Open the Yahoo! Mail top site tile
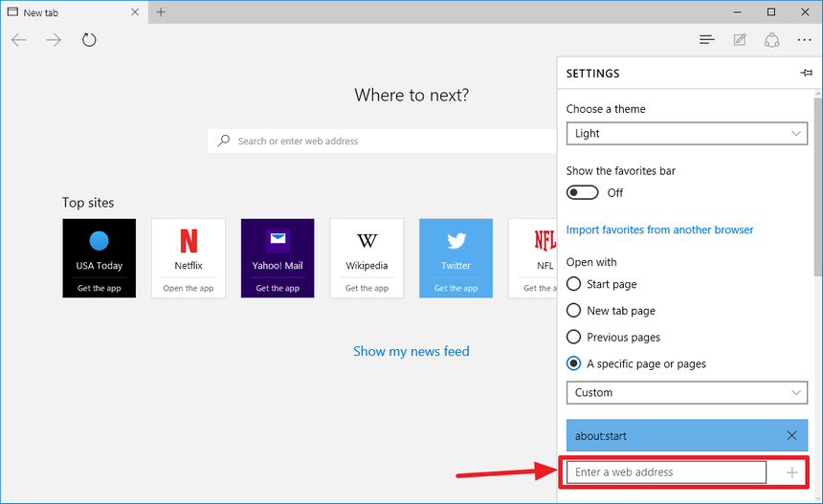The image size is (823, 504). point(278,258)
